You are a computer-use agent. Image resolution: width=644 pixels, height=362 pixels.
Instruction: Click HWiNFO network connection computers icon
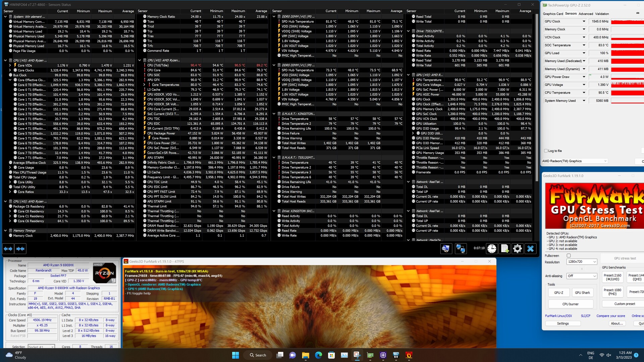(x=461, y=249)
